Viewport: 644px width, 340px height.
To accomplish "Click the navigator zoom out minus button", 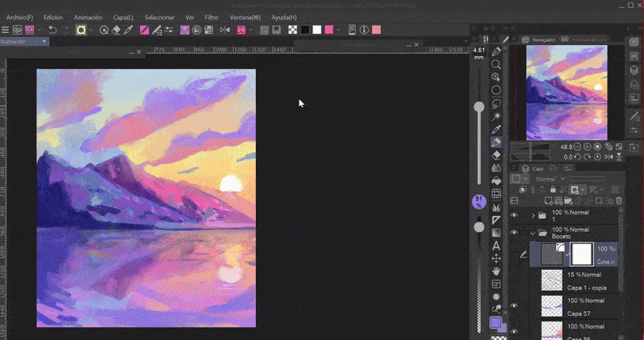I will pos(577,147).
